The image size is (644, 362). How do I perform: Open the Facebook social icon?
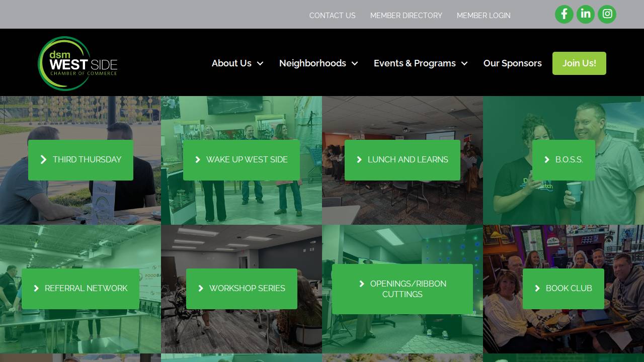pos(564,14)
